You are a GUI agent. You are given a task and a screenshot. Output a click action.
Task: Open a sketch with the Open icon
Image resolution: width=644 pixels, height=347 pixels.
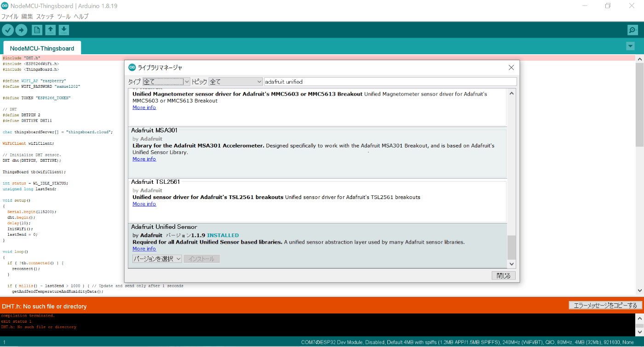(51, 30)
